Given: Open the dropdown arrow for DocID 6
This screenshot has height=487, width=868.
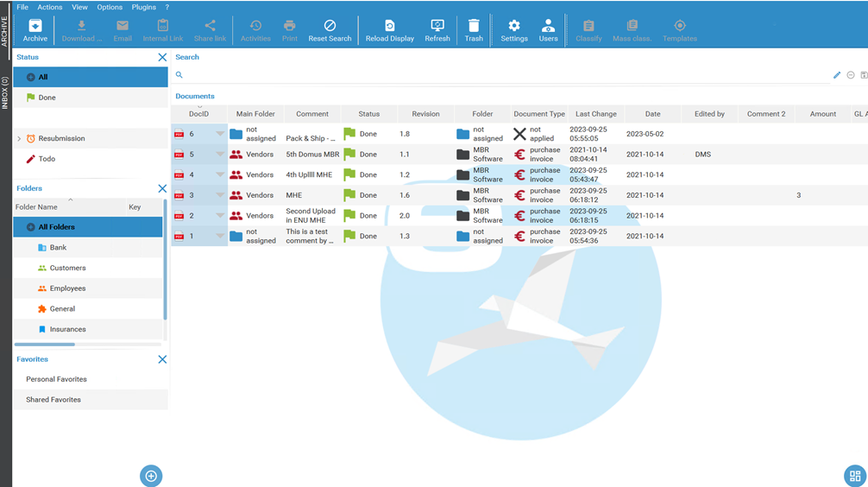Looking at the screenshot, I should click(x=219, y=134).
